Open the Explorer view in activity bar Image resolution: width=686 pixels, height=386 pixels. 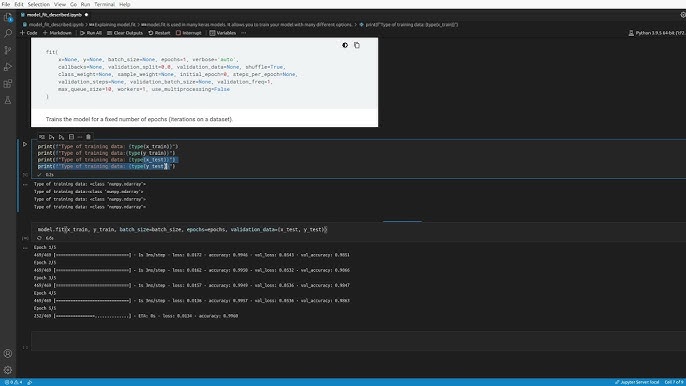(8, 17)
